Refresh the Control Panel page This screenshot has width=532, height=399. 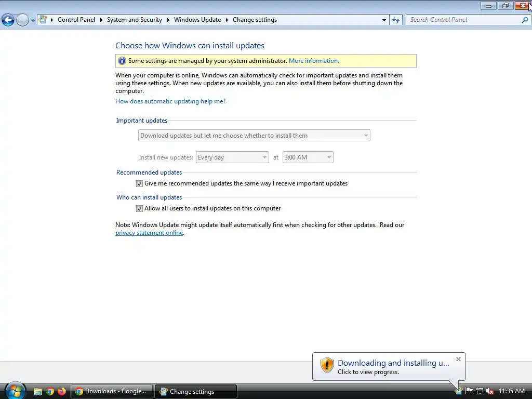[x=396, y=20]
